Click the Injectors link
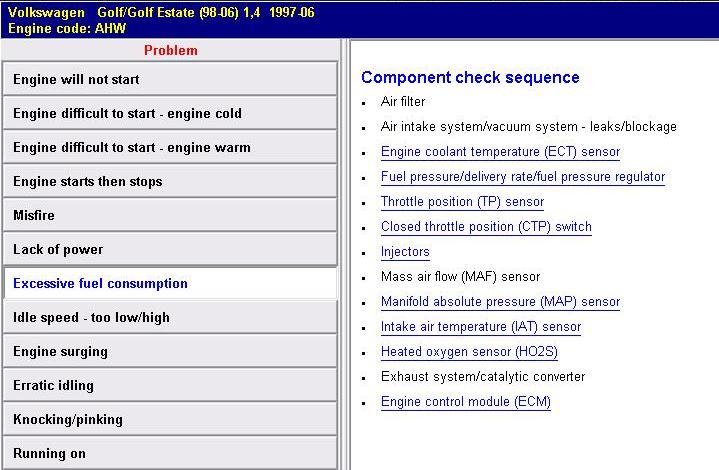Image resolution: width=719 pixels, height=470 pixels. click(x=405, y=252)
